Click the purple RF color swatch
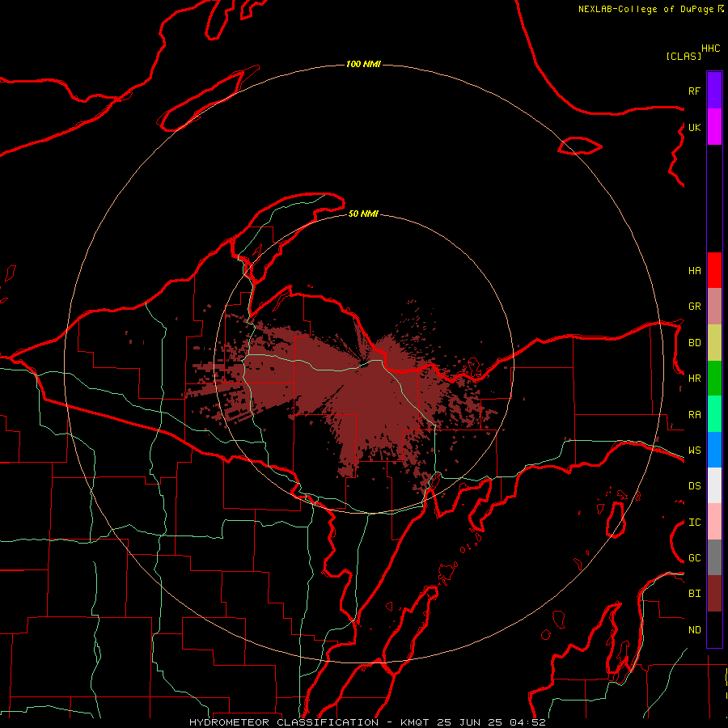 [x=714, y=91]
